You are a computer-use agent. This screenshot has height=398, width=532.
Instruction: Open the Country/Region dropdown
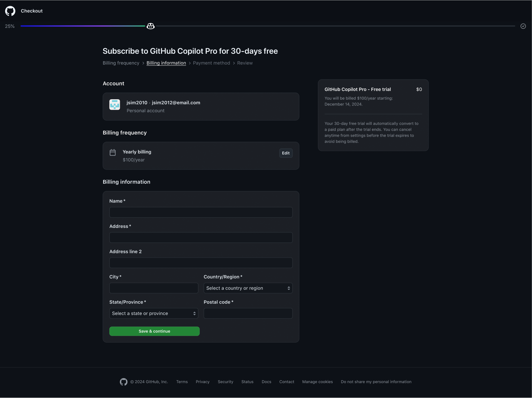[248, 288]
